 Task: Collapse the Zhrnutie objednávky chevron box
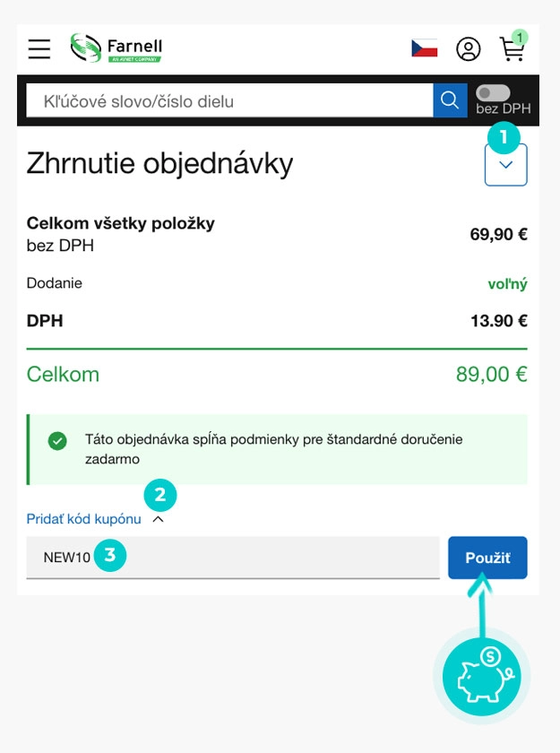pyautogui.click(x=505, y=165)
